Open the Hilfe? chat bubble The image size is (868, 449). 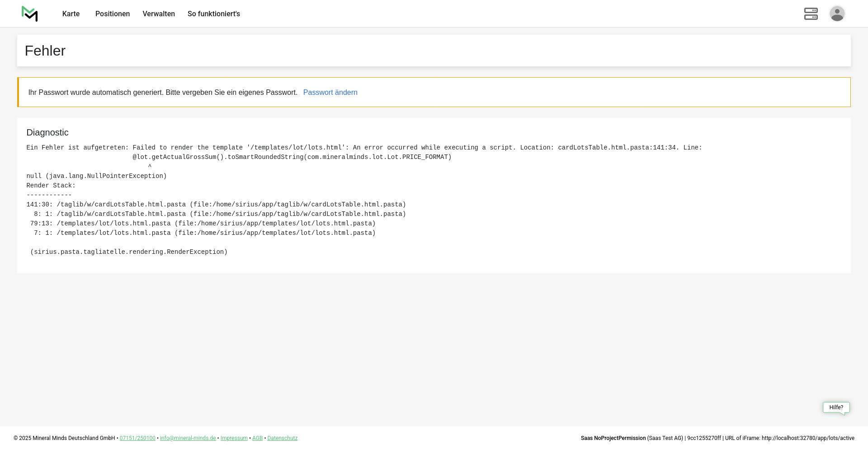tap(836, 407)
